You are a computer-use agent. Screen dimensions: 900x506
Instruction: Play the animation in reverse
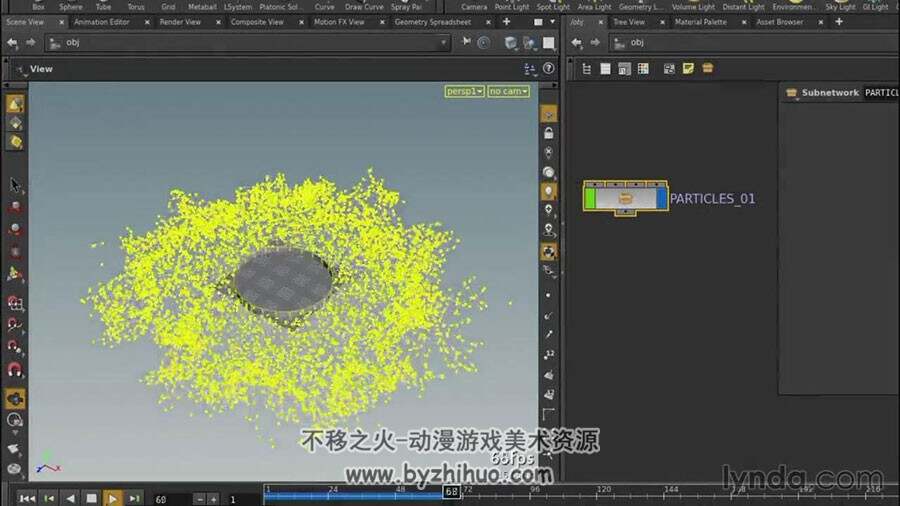point(70,499)
